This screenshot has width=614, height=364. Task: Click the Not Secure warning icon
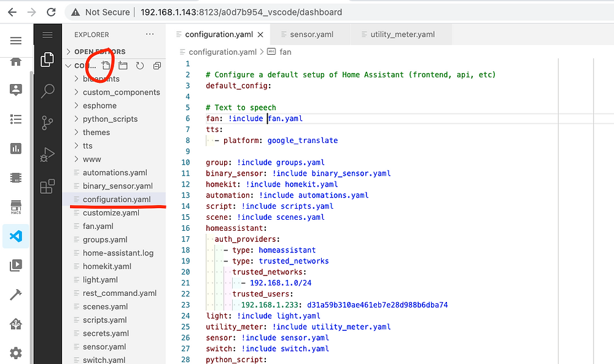coord(76,12)
